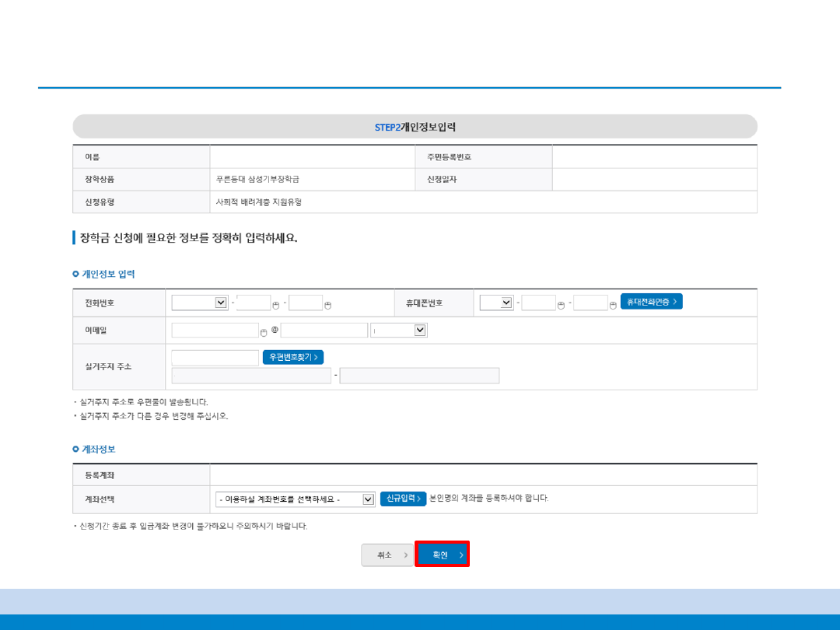Image resolution: width=840 pixels, height=630 pixels.
Task: Click the detailed address field after dash
Action: pyautogui.click(x=419, y=376)
